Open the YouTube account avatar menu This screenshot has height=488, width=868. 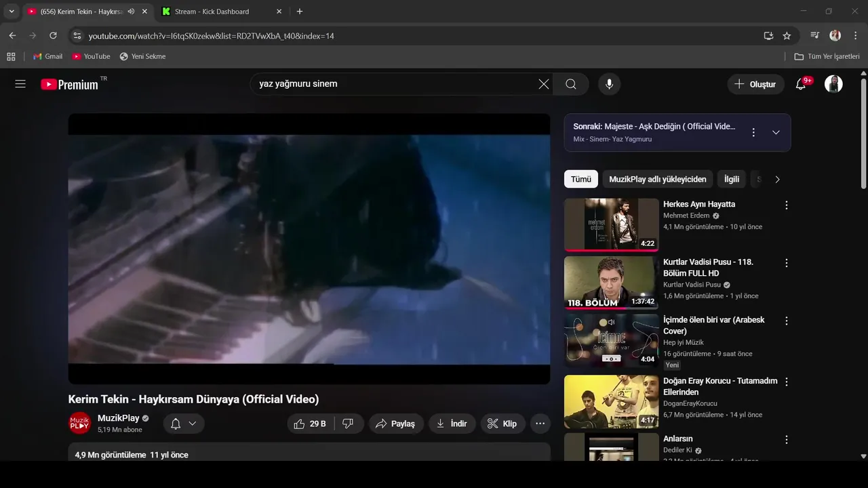click(833, 84)
